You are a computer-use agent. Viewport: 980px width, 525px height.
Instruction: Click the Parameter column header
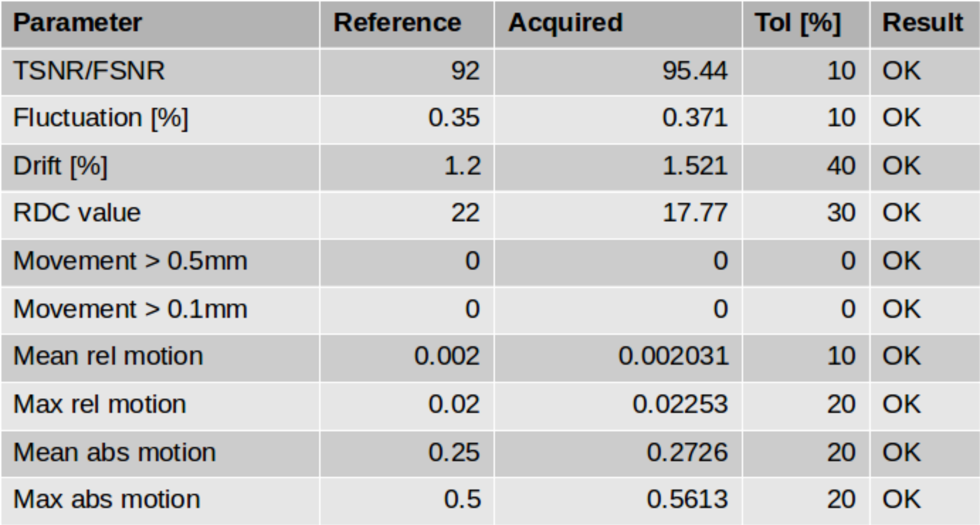coord(78,23)
